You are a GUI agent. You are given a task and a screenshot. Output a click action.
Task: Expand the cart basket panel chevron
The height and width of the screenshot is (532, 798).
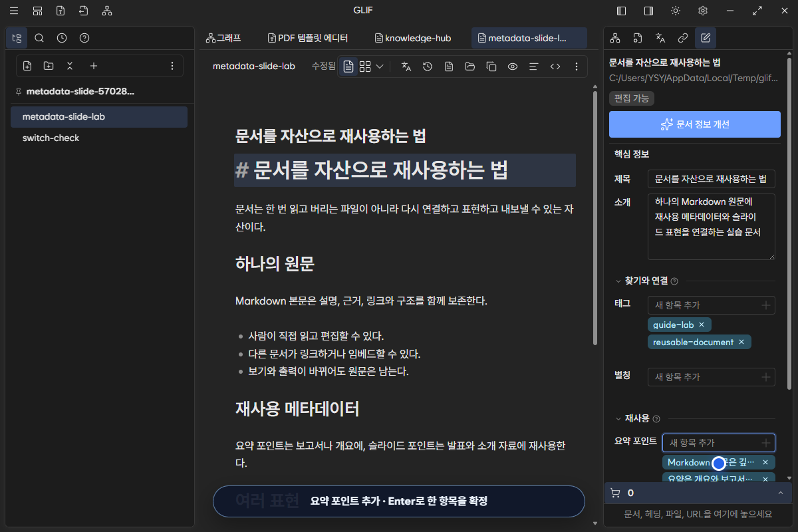pos(780,493)
